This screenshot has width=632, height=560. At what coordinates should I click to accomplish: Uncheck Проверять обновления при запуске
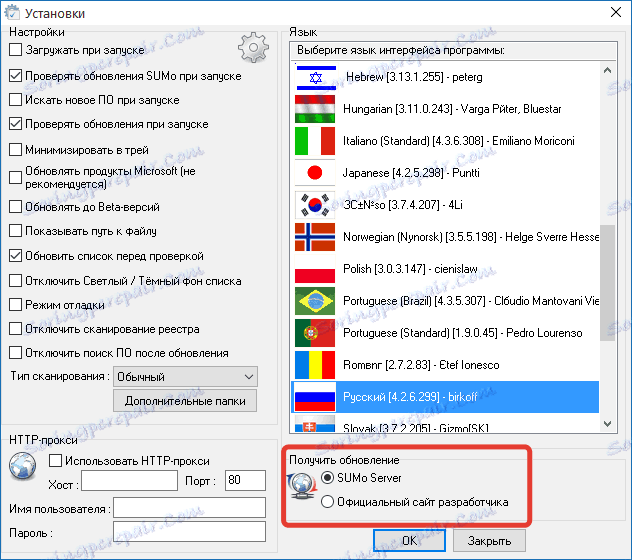tap(15, 124)
